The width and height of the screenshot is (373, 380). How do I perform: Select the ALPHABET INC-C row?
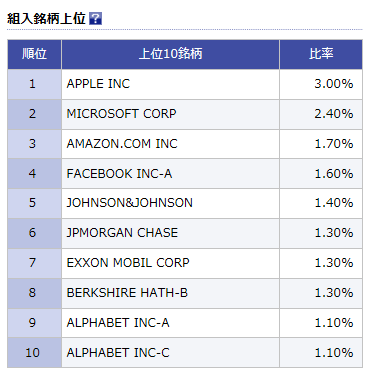pyautogui.click(x=185, y=353)
